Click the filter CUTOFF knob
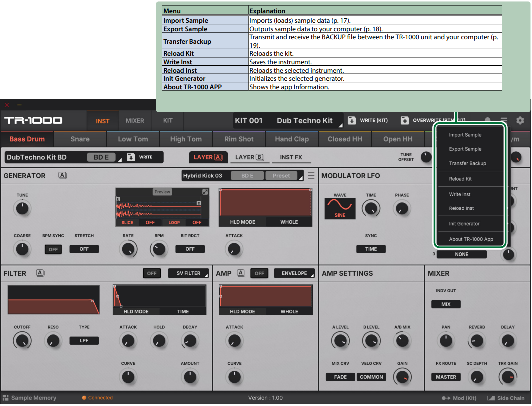This screenshot has width=532, height=406. [x=22, y=341]
